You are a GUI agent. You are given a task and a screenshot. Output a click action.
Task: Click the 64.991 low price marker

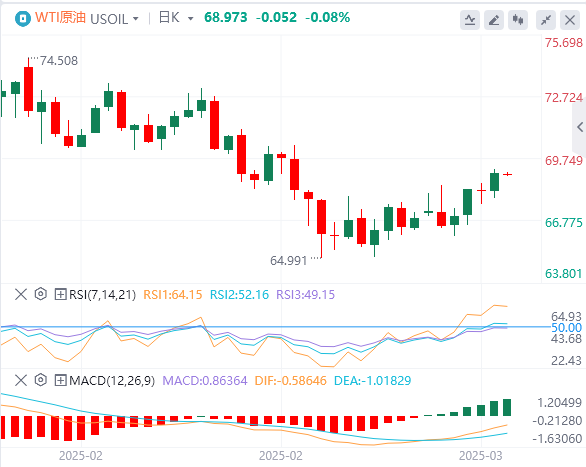click(289, 260)
